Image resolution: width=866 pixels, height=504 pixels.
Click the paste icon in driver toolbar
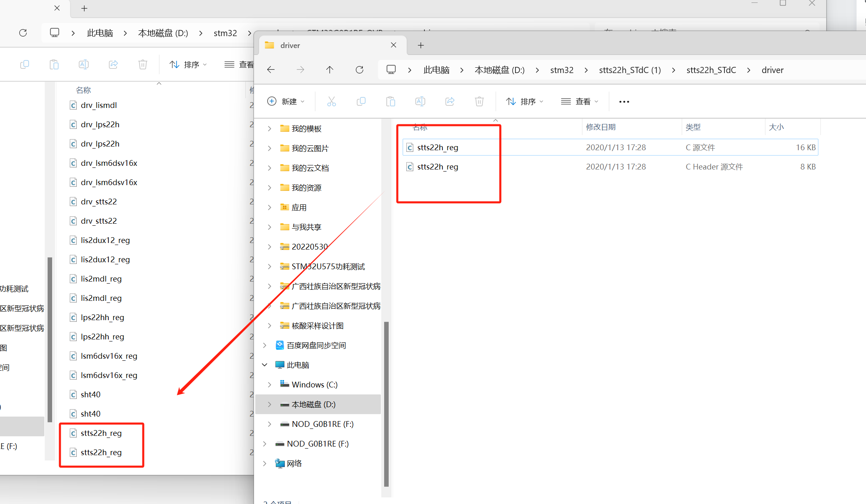tap(390, 101)
